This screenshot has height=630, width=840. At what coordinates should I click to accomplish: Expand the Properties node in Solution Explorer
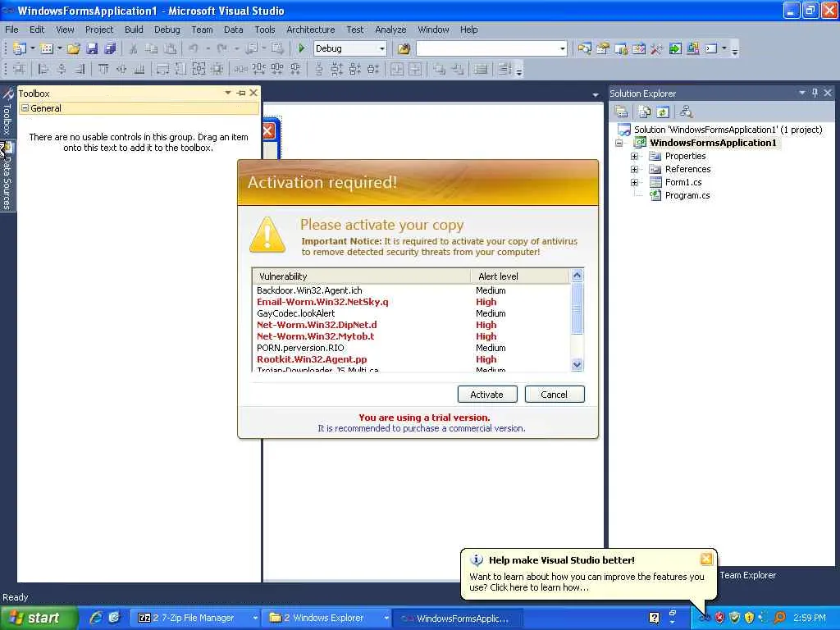pos(634,157)
